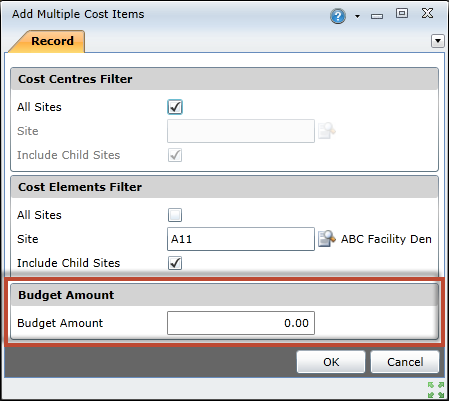Click the green resize arrows icon
The image size is (449, 401).
(436, 390)
